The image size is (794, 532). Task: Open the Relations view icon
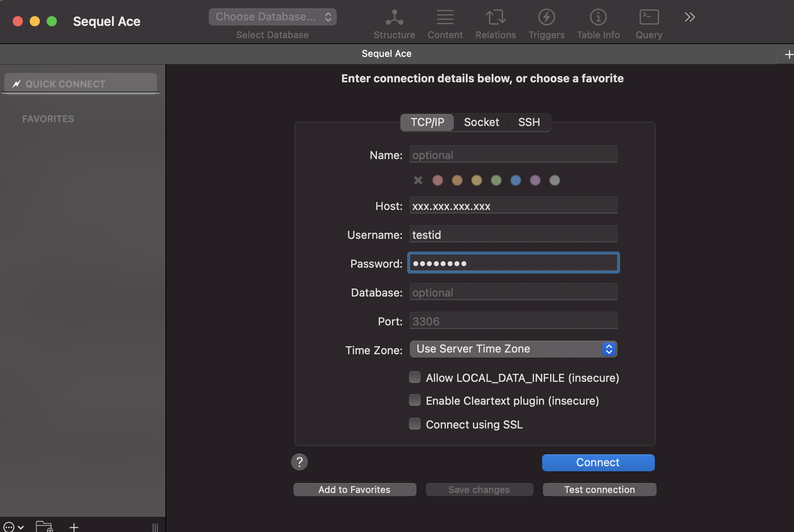[x=495, y=17]
